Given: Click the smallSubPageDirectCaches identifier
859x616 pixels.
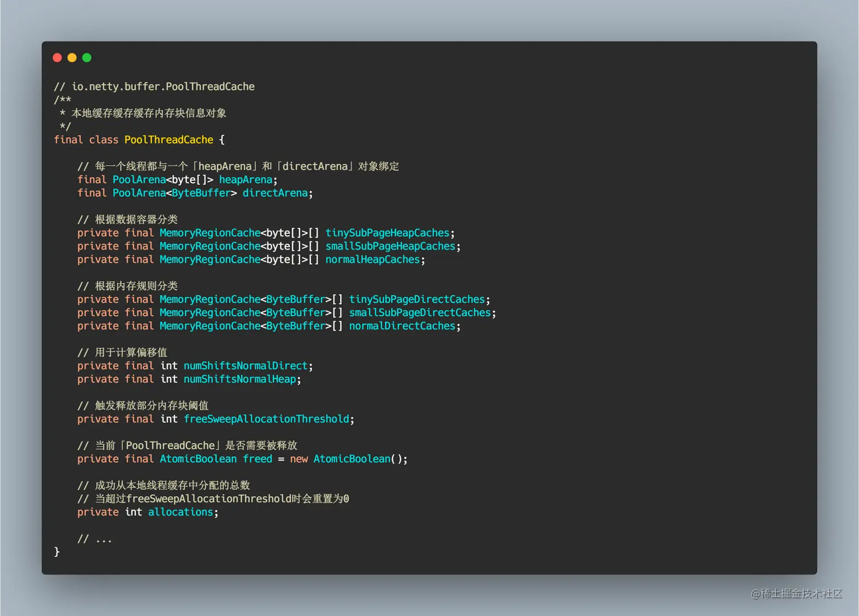Looking at the screenshot, I should (419, 312).
